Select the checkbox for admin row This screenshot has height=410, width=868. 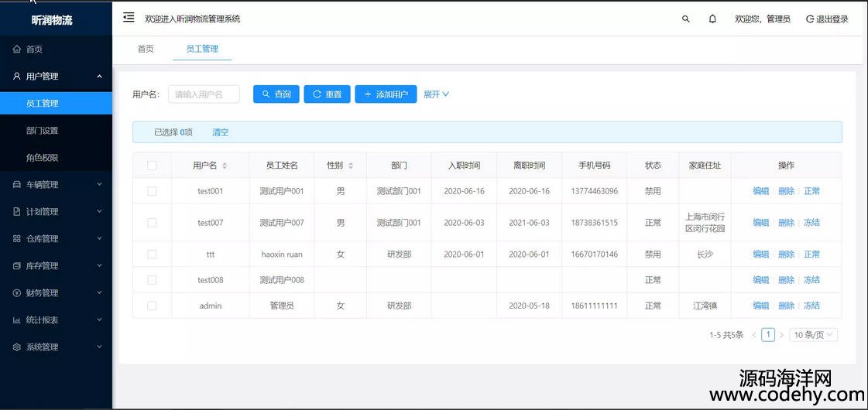152,306
